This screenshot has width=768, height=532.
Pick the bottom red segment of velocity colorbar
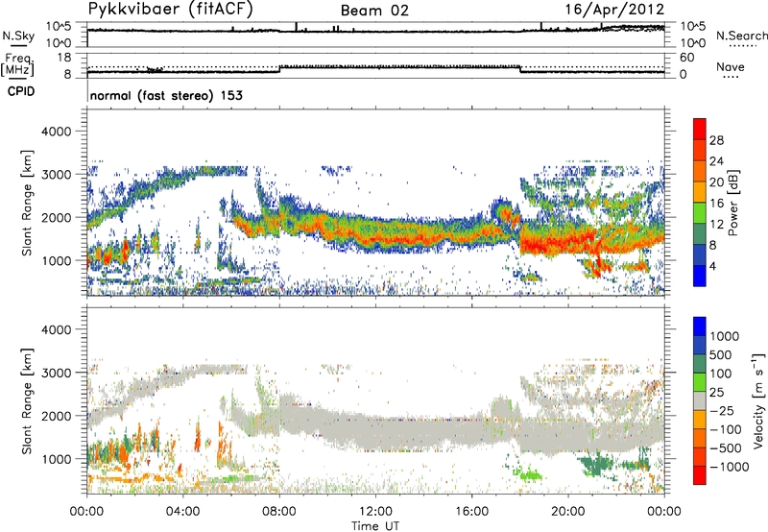click(700, 475)
